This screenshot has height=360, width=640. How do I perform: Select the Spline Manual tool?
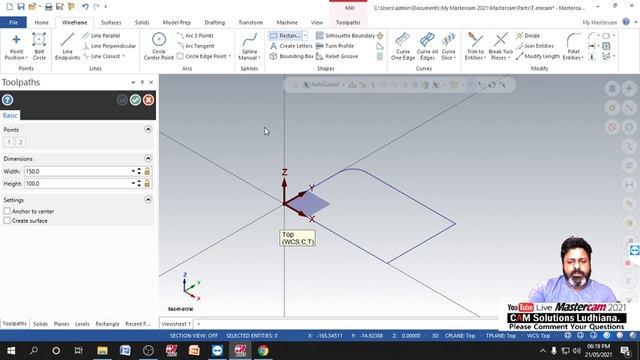point(249,47)
